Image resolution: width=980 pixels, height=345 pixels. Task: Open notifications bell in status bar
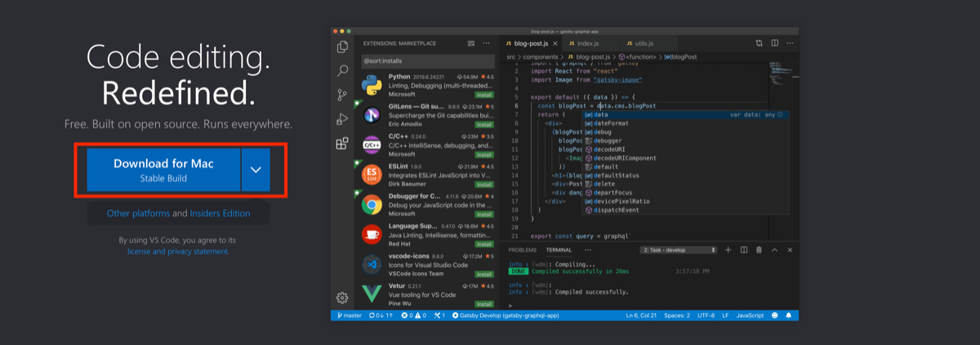click(x=789, y=315)
